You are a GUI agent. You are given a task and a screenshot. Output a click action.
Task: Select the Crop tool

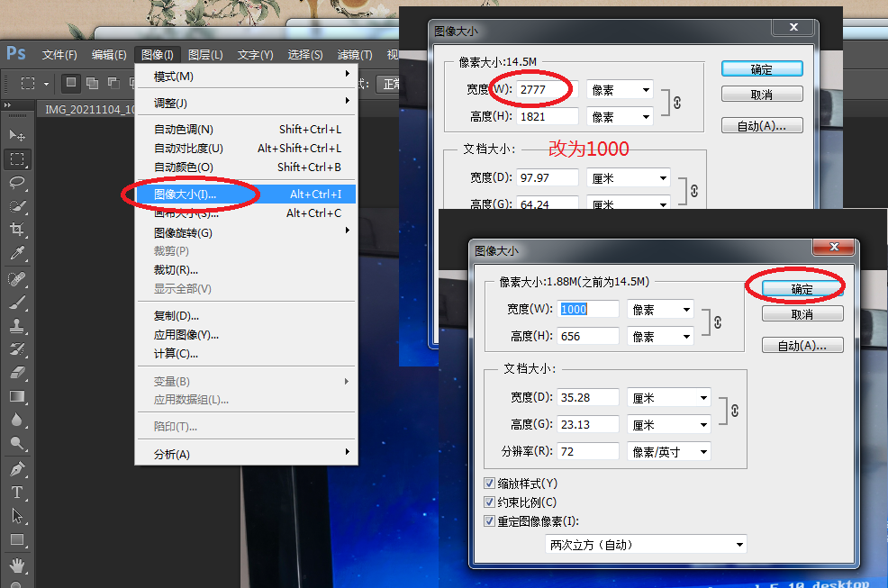(17, 230)
